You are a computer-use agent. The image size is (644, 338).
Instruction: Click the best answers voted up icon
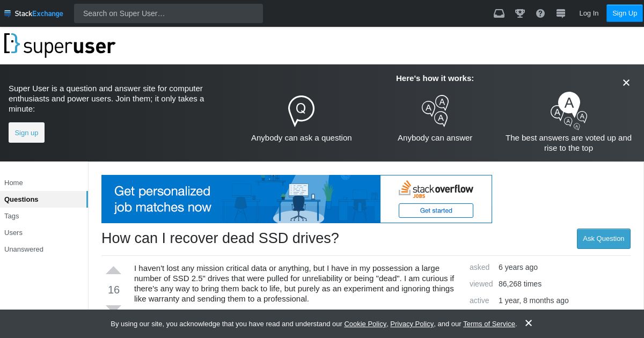pyautogui.click(x=569, y=111)
